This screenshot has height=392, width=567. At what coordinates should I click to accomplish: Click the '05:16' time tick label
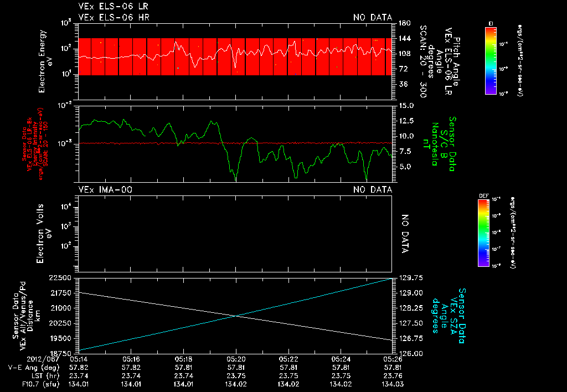tap(131, 359)
